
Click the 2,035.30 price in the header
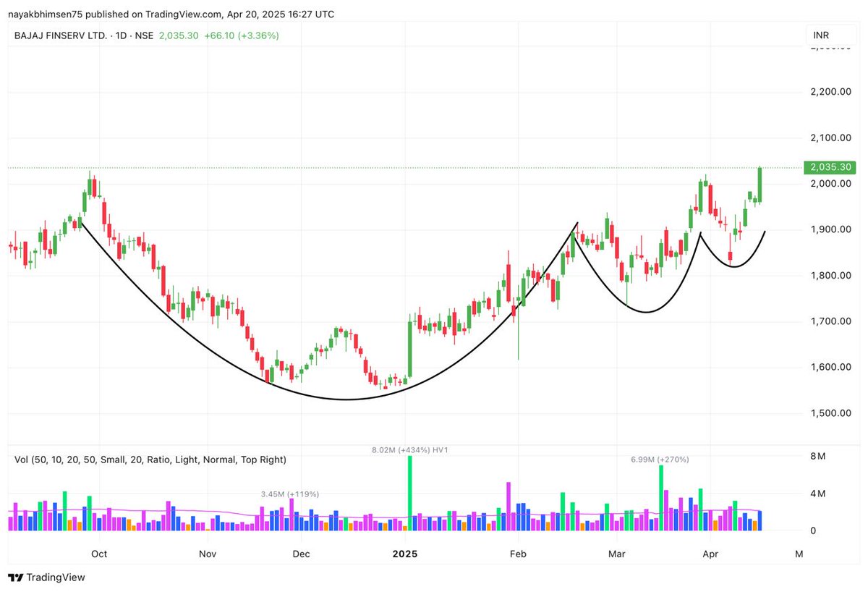point(179,35)
